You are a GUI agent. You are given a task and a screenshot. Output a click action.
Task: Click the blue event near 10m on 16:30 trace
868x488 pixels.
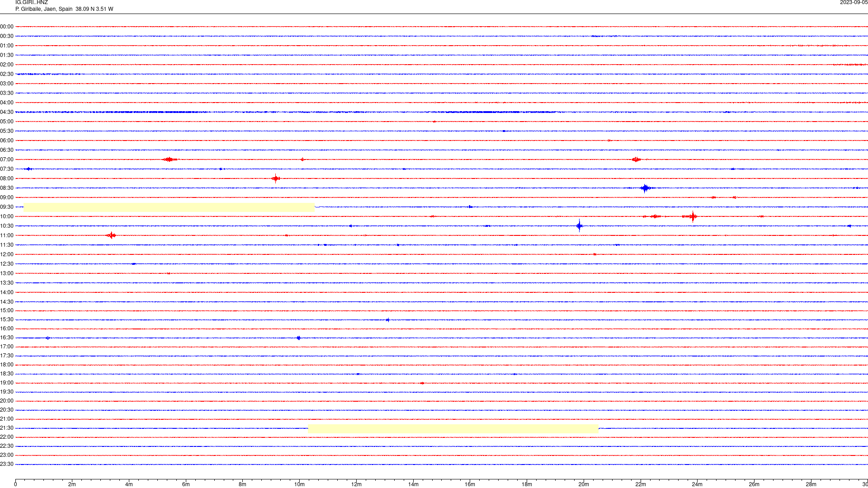tap(298, 338)
